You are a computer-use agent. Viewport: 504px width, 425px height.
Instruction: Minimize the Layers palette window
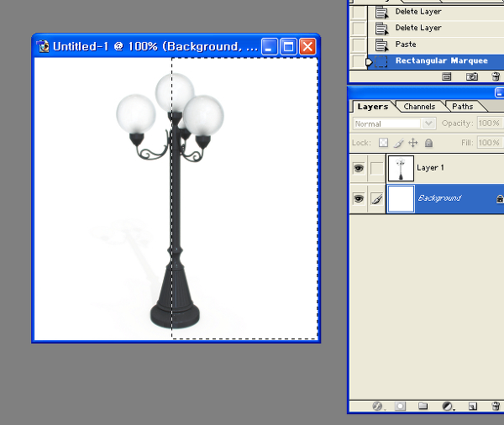click(x=500, y=93)
